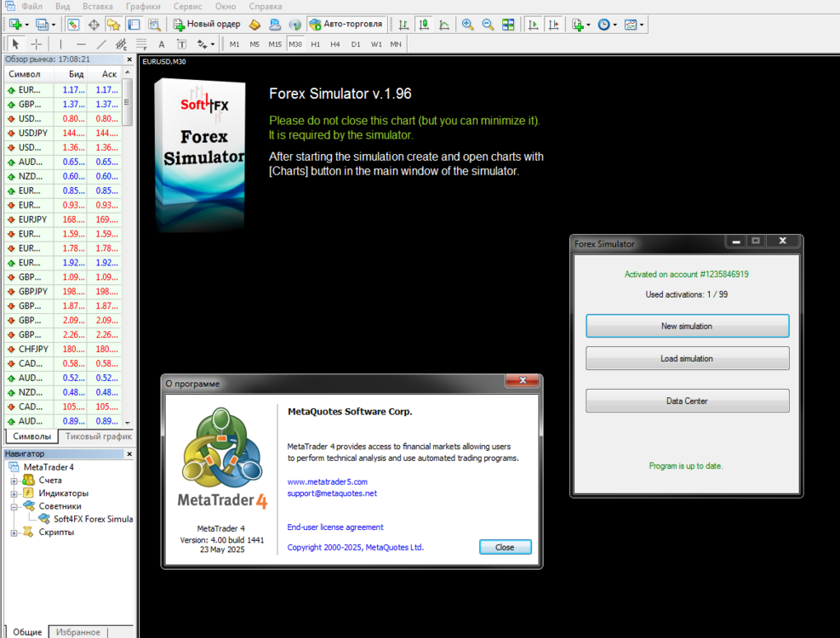Viewport: 840px width, 638px height.
Task: Toggle the Terminal panel toolbar icon
Action: tap(134, 25)
